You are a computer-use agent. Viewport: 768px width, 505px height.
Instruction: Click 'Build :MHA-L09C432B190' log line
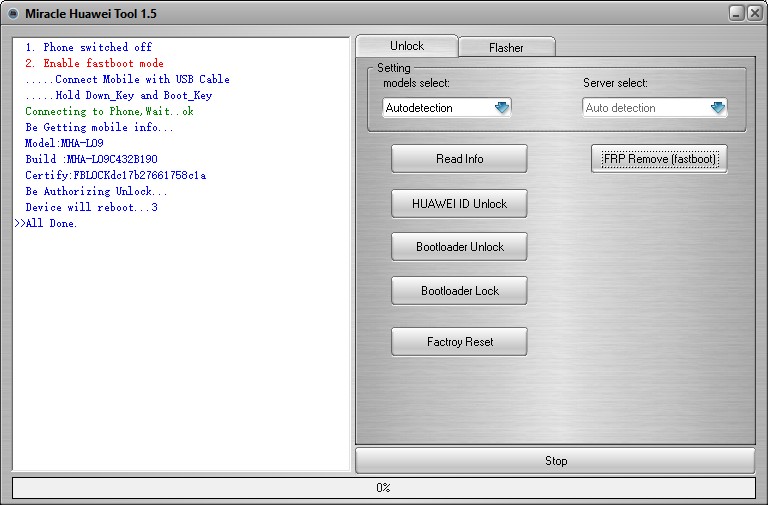coord(92,159)
